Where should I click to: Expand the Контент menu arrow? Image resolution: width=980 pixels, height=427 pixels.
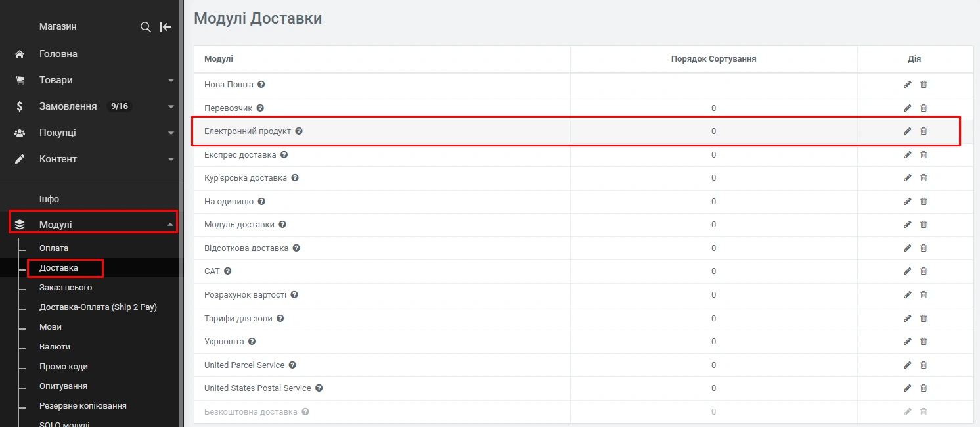[x=171, y=160]
